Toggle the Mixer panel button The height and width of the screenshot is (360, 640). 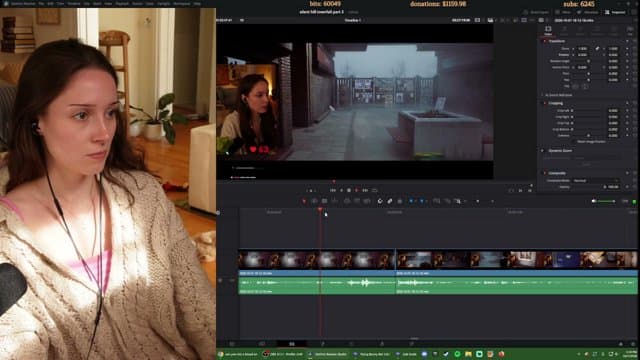coord(563,12)
